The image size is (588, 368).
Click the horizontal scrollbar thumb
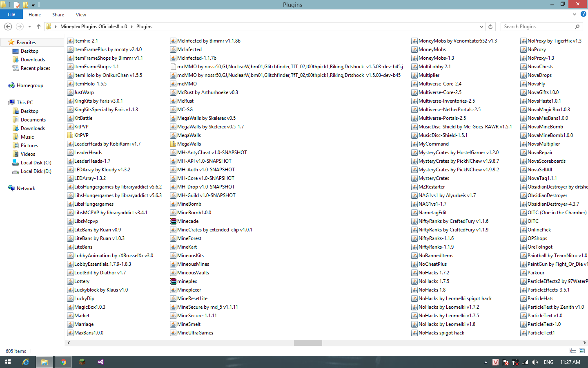[x=308, y=343]
